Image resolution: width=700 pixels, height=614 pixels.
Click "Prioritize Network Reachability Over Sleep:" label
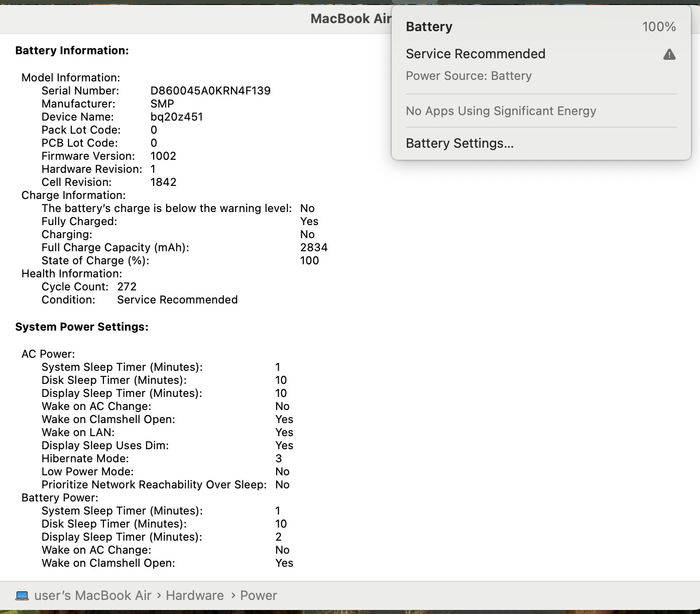154,485
